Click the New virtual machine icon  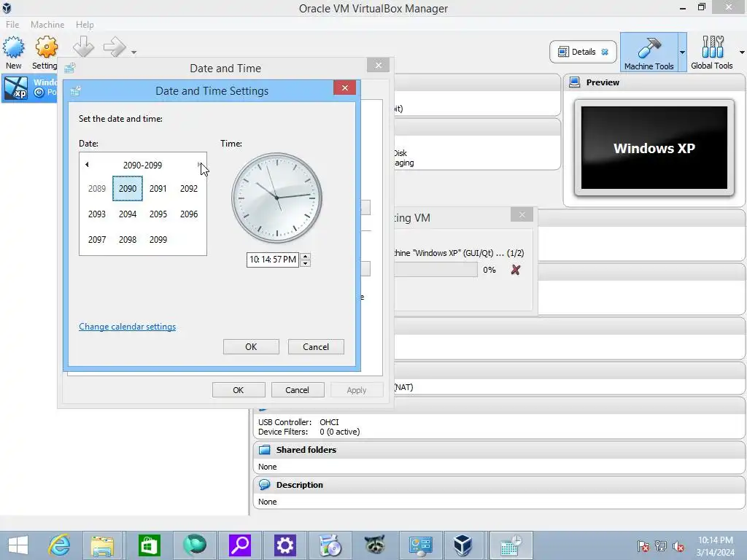(13, 47)
